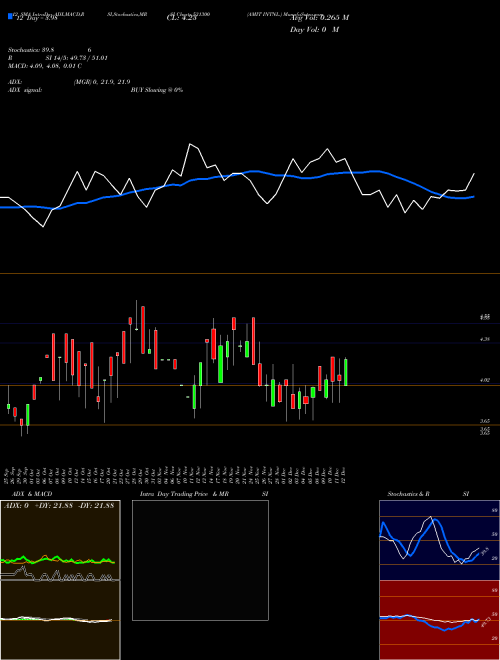Click the "Day Vol: 0 M" readout
Image resolution: width=500 pixels, height=660 pixels.
pos(314,30)
